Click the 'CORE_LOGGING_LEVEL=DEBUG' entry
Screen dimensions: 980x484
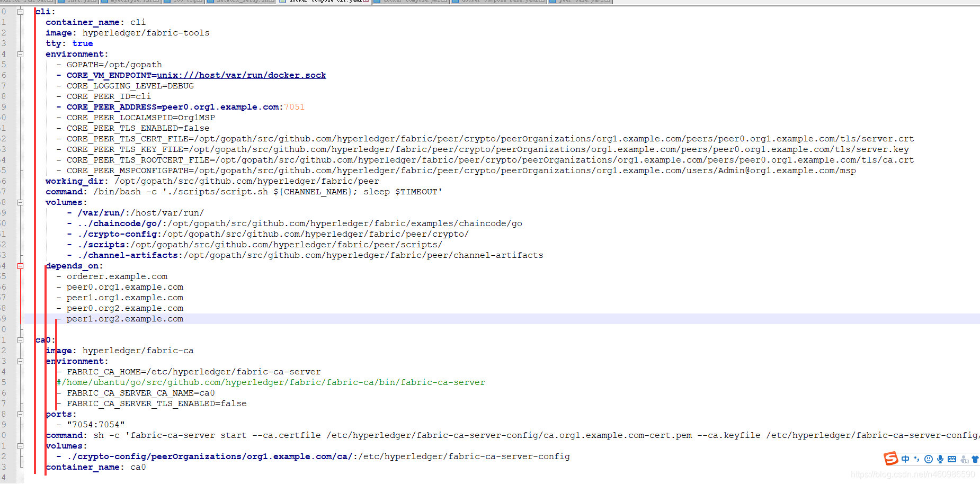click(130, 86)
